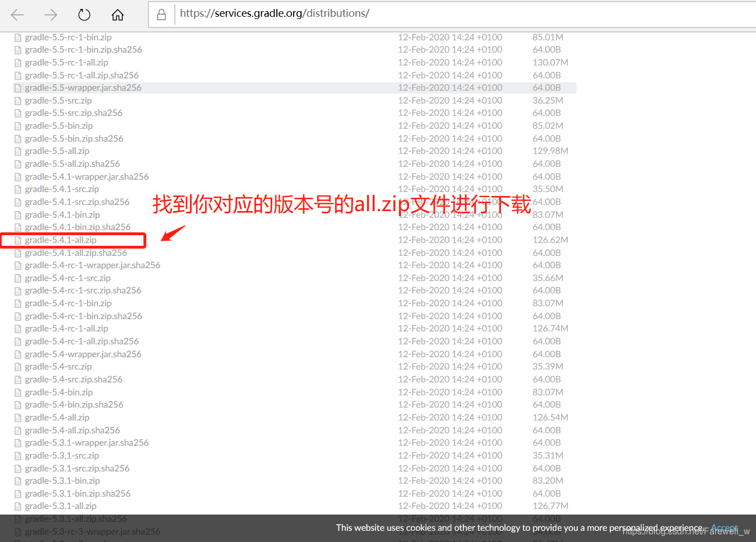Open gradle-5.4-rc-1-all.zip.sha256
This screenshot has width=756, height=542.
(82, 342)
